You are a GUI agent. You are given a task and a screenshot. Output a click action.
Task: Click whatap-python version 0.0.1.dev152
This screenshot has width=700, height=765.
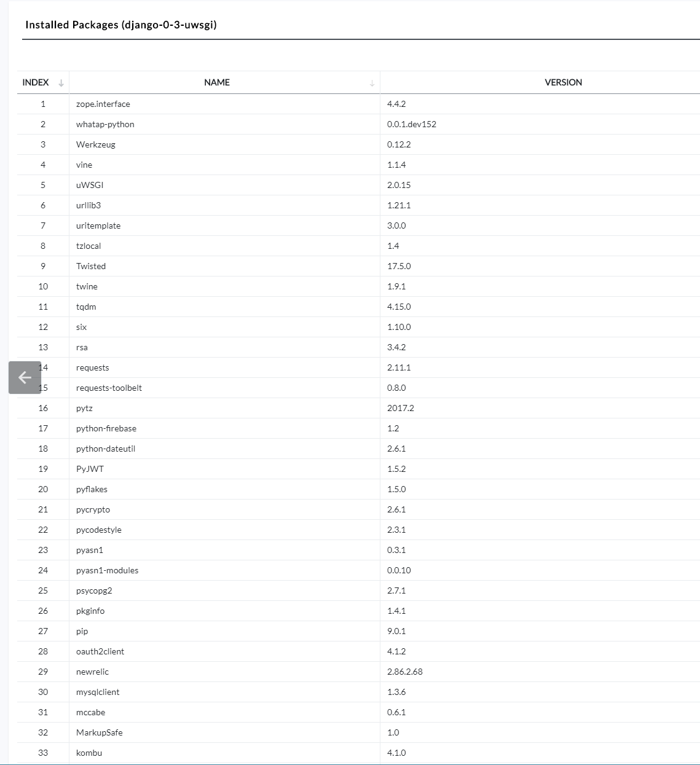click(x=412, y=124)
